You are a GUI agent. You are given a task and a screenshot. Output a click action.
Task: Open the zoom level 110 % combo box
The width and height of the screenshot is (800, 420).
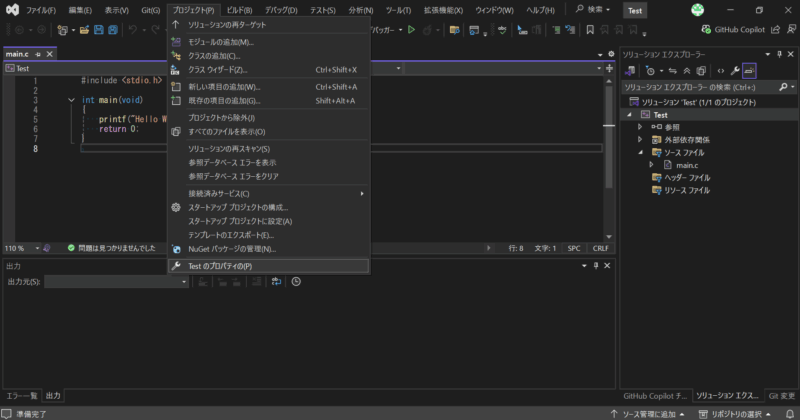(18, 247)
